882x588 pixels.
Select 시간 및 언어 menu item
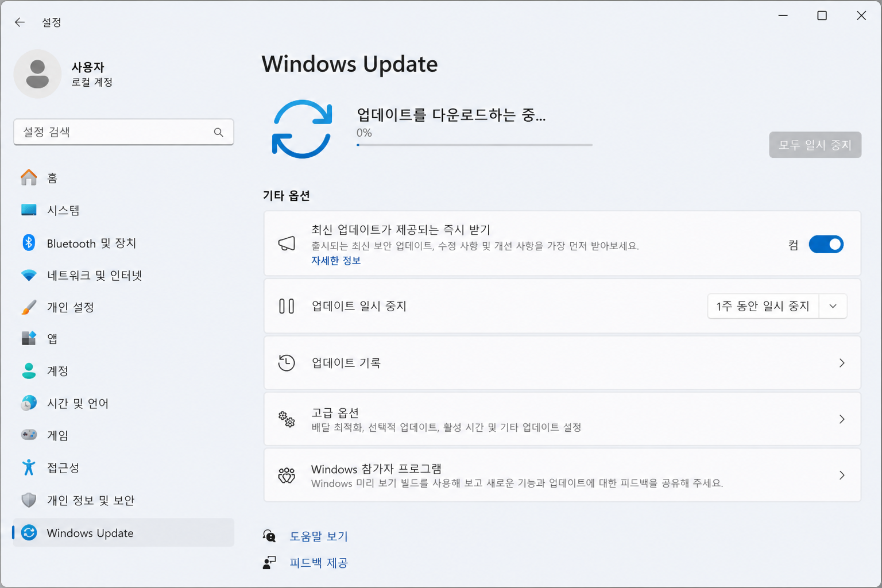pos(123,403)
